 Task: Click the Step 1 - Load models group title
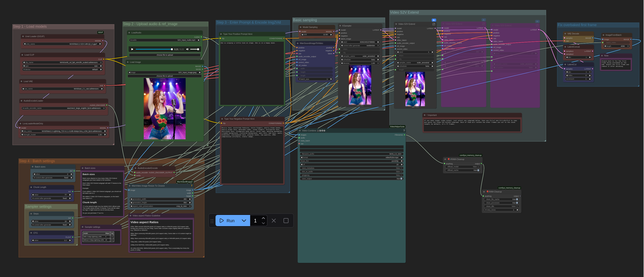[x=30, y=27]
